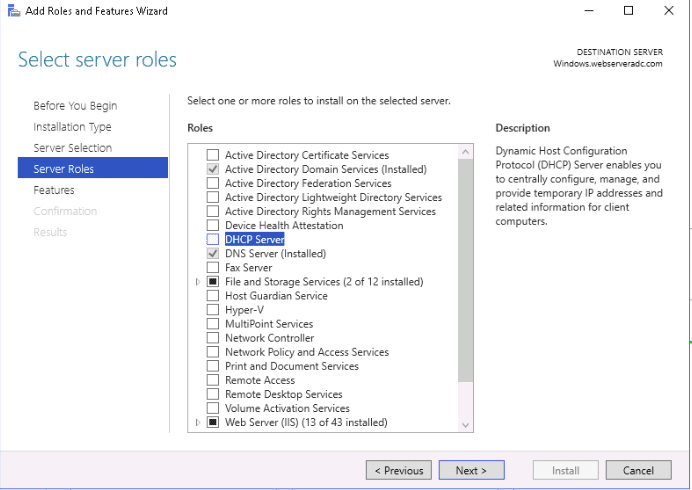Toggle the Web Server (IIS) checkbox
Viewport: 692px width, 490px height.
(x=213, y=422)
